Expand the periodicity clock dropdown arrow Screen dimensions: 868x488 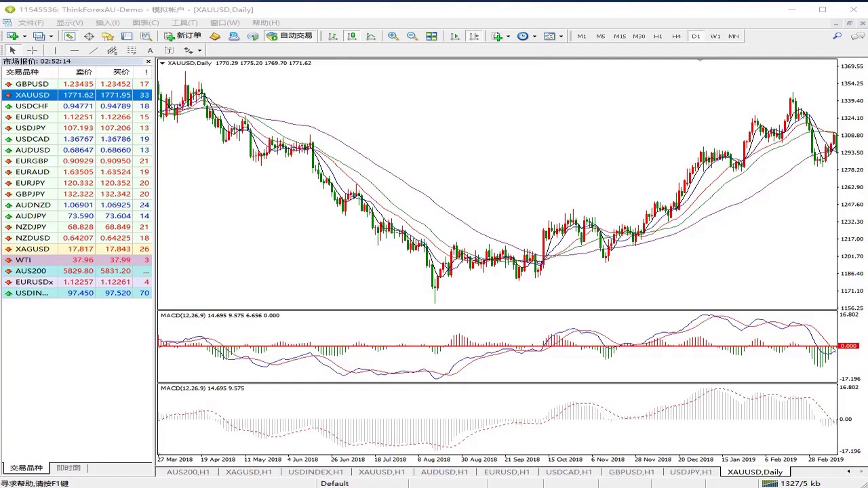534,37
